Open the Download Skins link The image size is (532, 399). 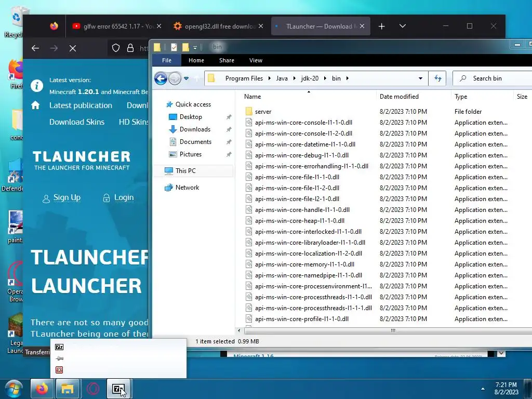77,122
